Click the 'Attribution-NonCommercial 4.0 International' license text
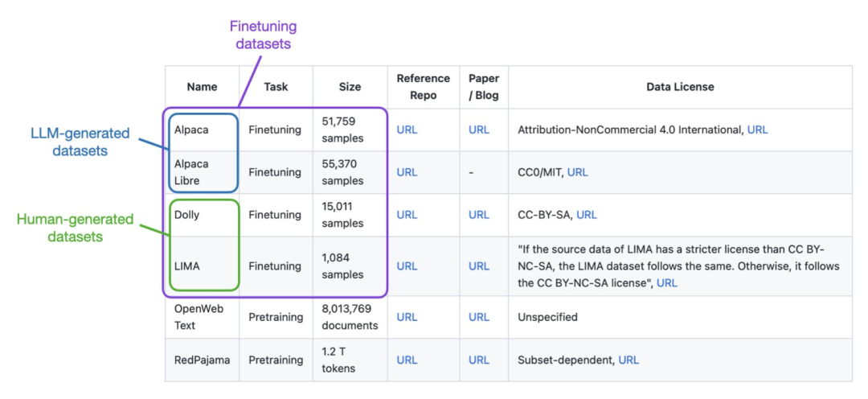Viewport: 868px width, 399px height. pyautogui.click(x=631, y=130)
